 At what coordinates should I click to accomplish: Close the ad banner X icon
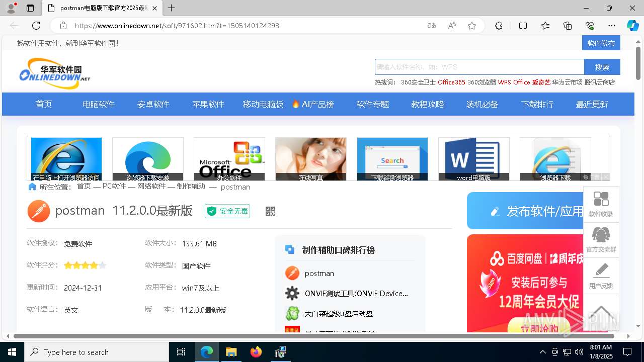point(605,177)
